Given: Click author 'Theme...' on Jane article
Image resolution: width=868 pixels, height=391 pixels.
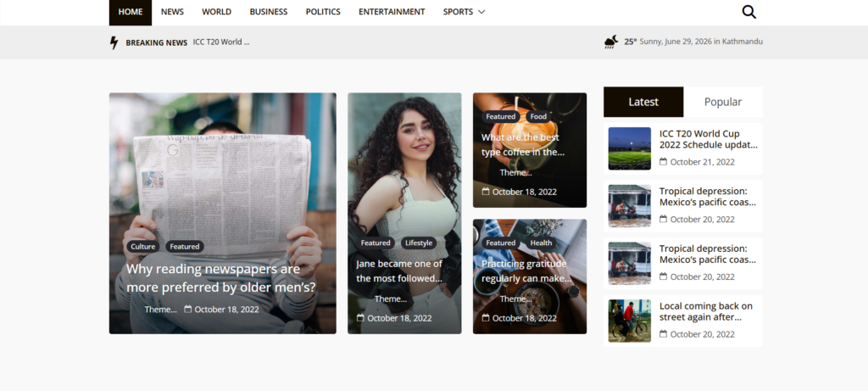Looking at the screenshot, I should [390, 299].
